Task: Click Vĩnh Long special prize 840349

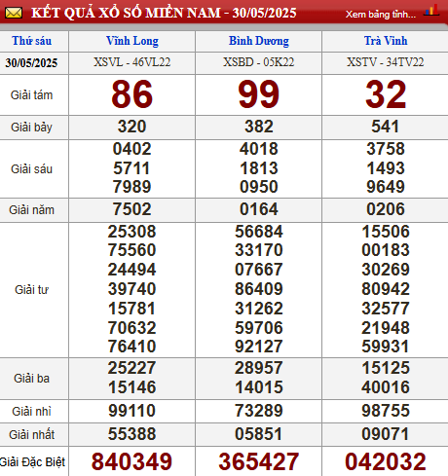Action: (131, 461)
